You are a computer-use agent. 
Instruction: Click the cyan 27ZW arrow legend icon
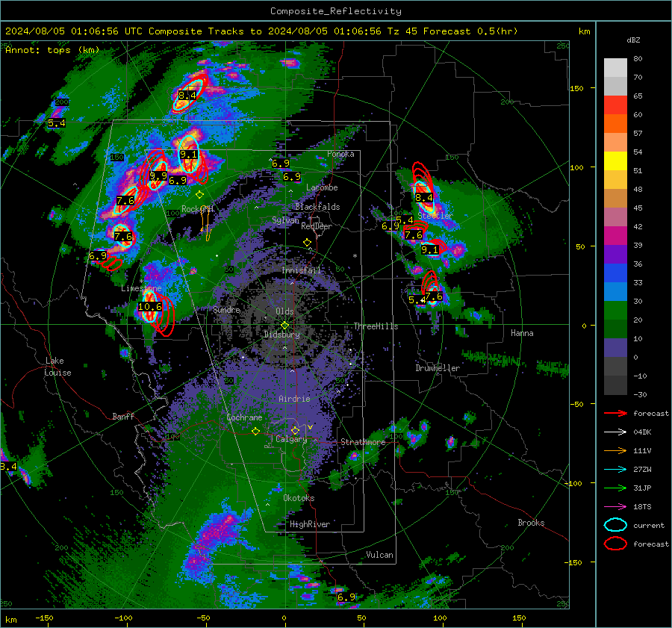(615, 470)
